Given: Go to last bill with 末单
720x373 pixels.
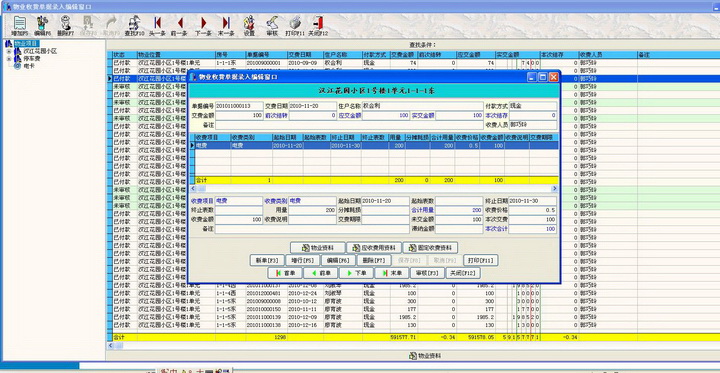Looking at the screenshot, I should [x=392, y=273].
